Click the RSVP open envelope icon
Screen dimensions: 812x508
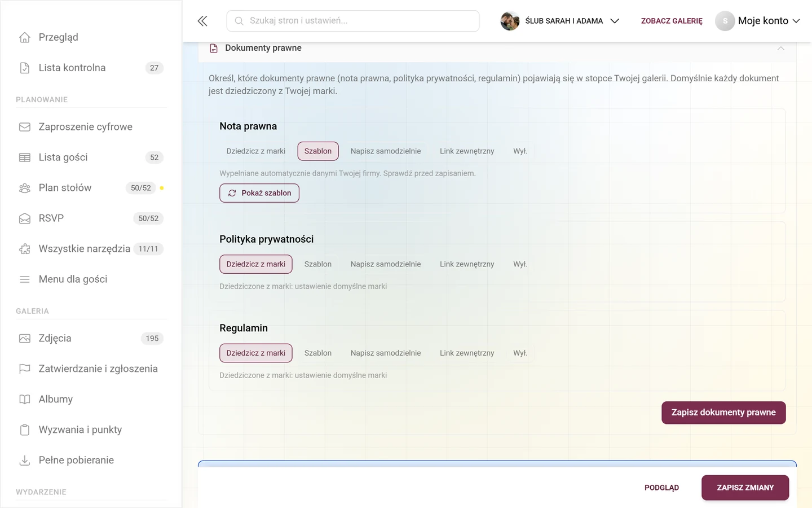(x=25, y=218)
